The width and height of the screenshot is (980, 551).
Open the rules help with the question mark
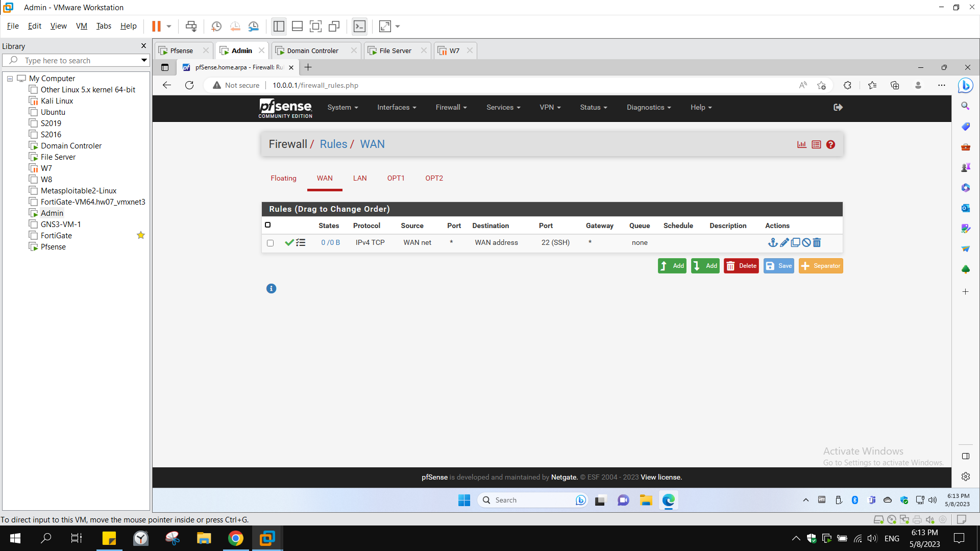(830, 144)
